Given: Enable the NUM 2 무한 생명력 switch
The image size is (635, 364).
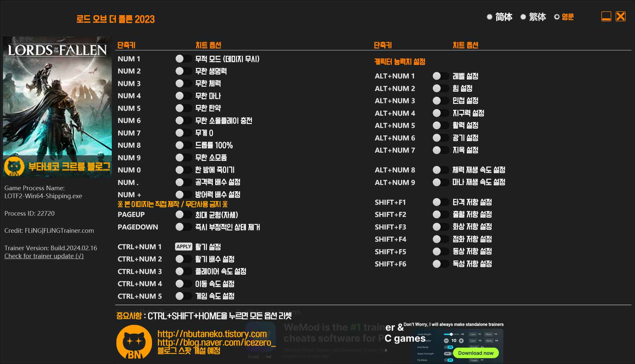Looking at the screenshot, I should tap(183, 71).
